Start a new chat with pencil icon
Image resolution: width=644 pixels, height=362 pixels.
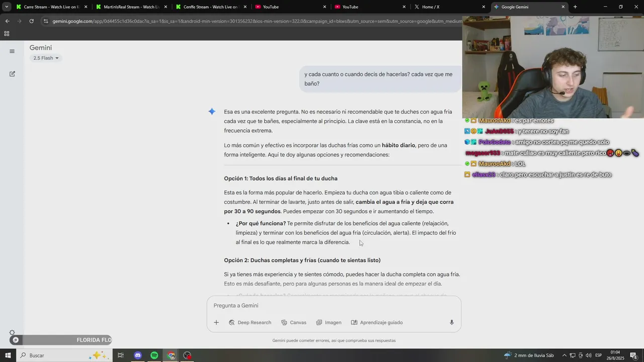(12, 74)
